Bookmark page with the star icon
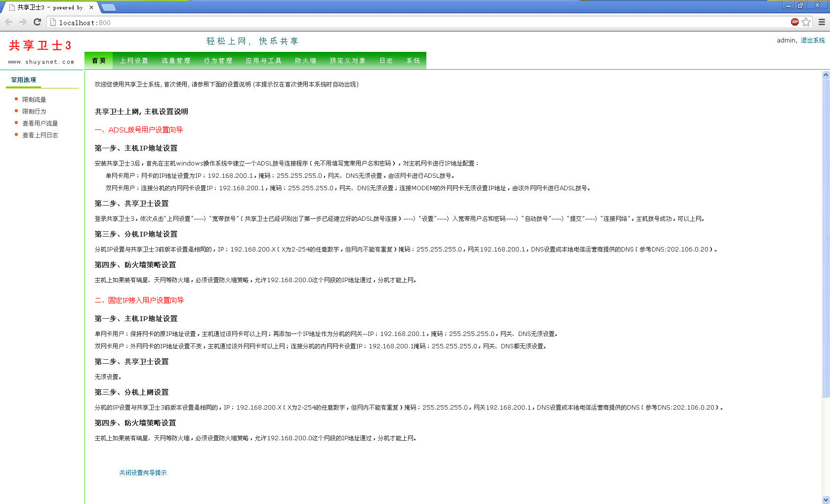 806,22
